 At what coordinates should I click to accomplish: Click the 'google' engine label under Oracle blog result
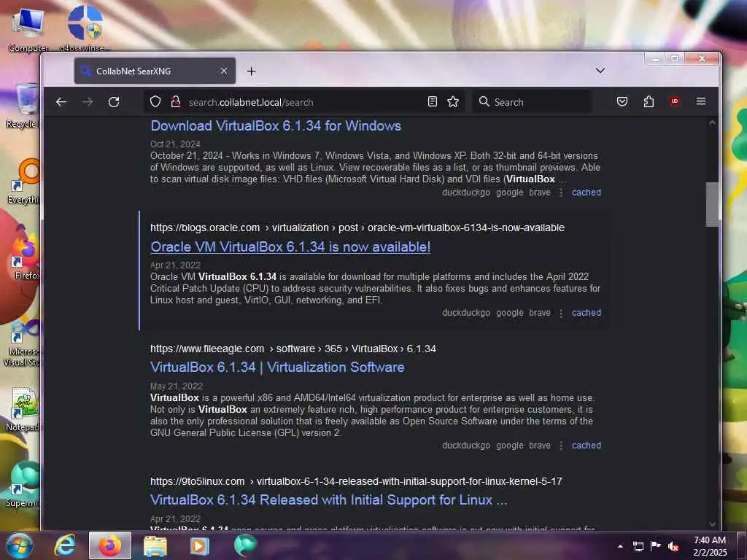tap(510, 313)
